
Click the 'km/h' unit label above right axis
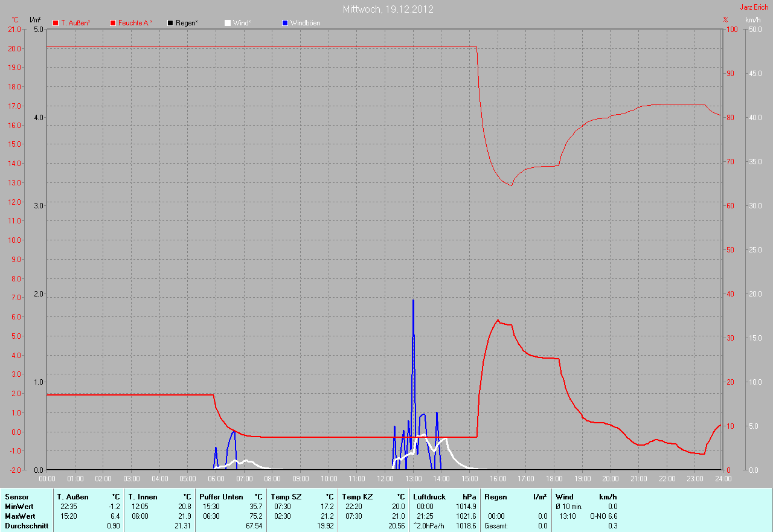point(752,20)
